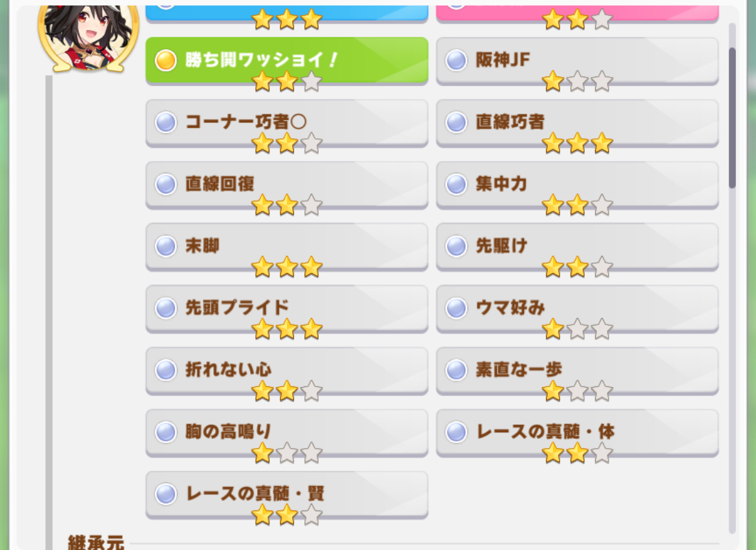Click the blue three-star factor bar
756x550 pixels.
point(287,14)
